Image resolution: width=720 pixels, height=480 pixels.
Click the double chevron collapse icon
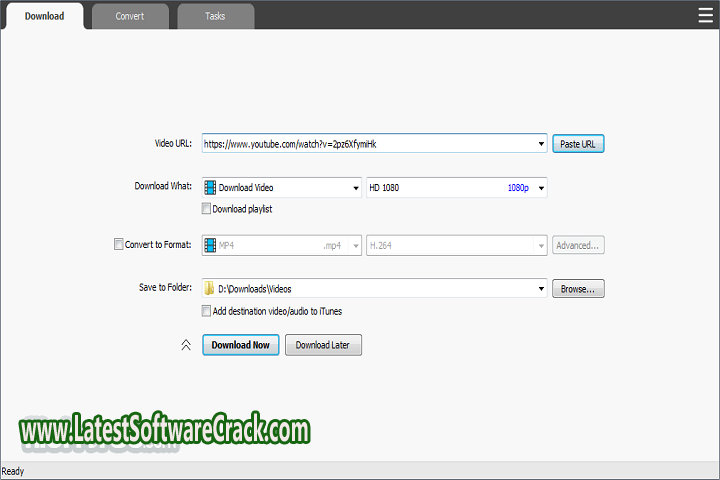tap(185, 345)
